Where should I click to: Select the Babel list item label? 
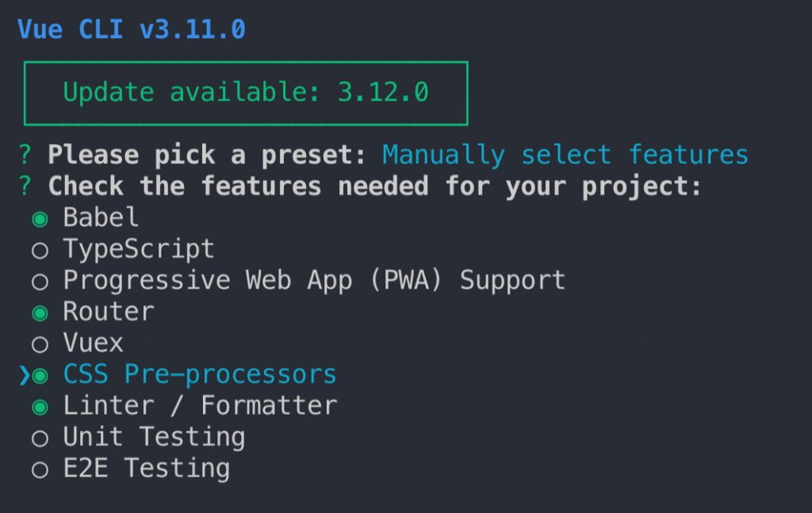point(101,217)
